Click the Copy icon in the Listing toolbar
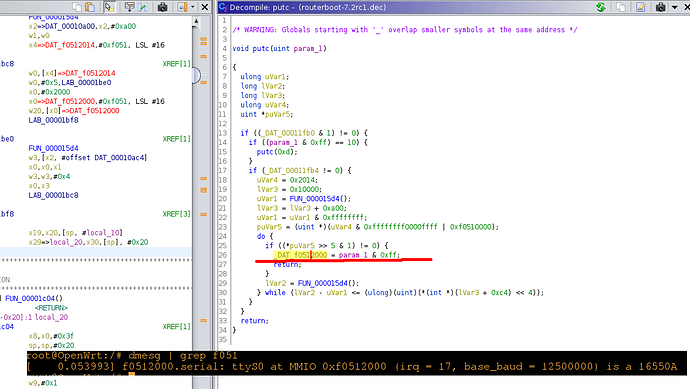 click(77, 7)
